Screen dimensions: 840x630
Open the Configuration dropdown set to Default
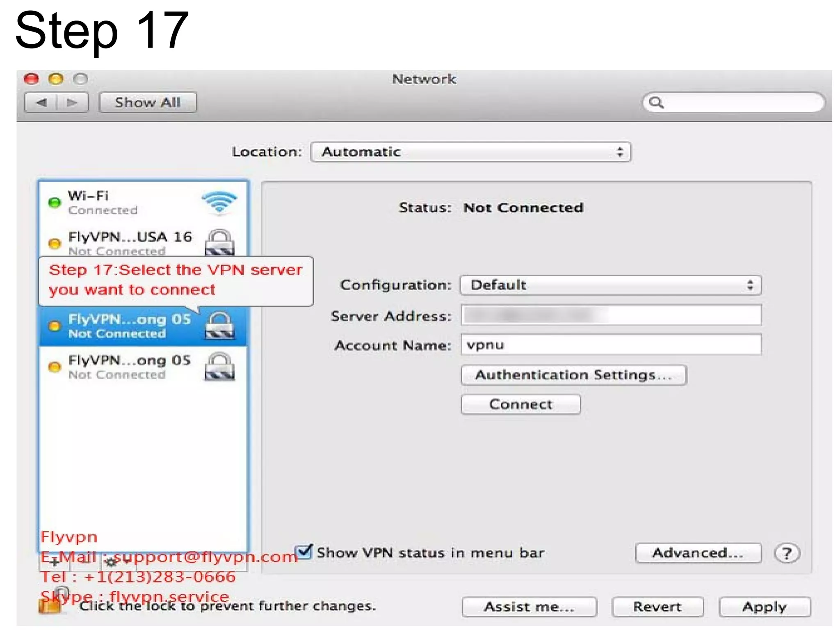(611, 285)
